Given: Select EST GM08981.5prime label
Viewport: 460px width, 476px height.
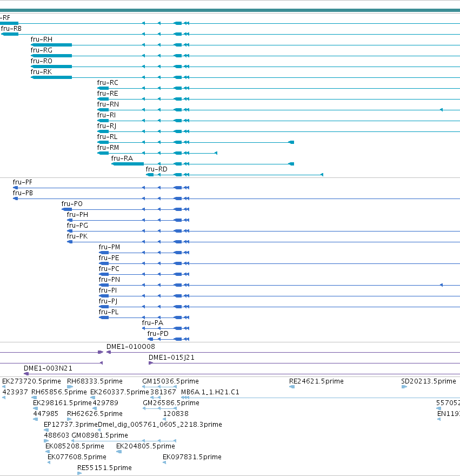Looking at the screenshot, I should [x=100, y=435].
